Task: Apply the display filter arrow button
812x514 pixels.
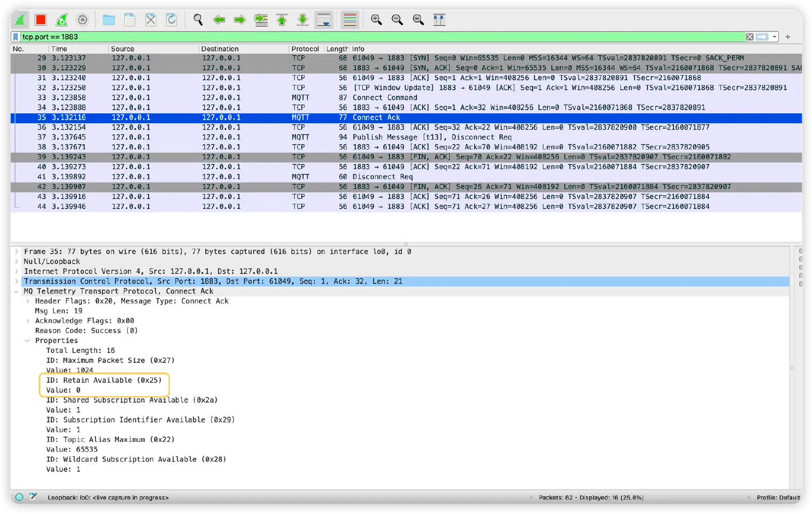Action: pos(762,37)
